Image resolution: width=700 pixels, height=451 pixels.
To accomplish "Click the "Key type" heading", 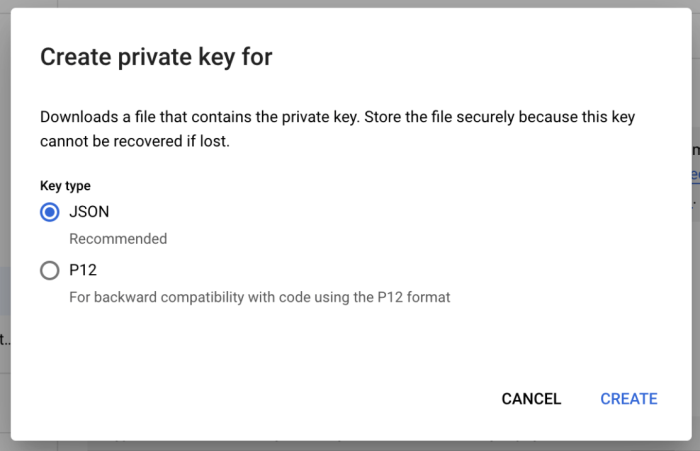I will (64, 186).
